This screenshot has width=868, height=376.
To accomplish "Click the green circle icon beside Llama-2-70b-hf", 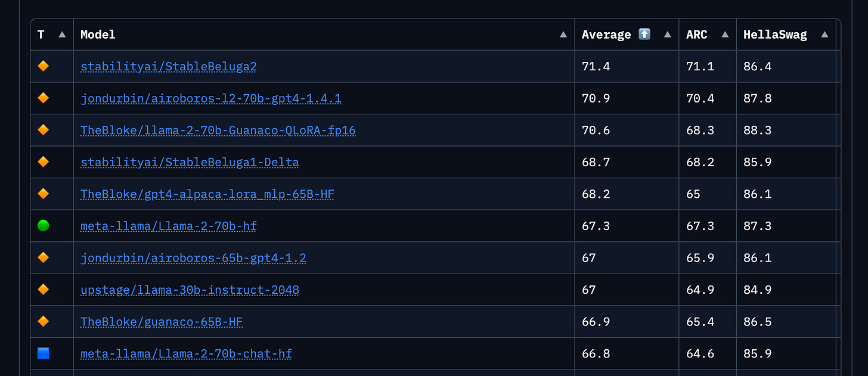I will tap(43, 225).
